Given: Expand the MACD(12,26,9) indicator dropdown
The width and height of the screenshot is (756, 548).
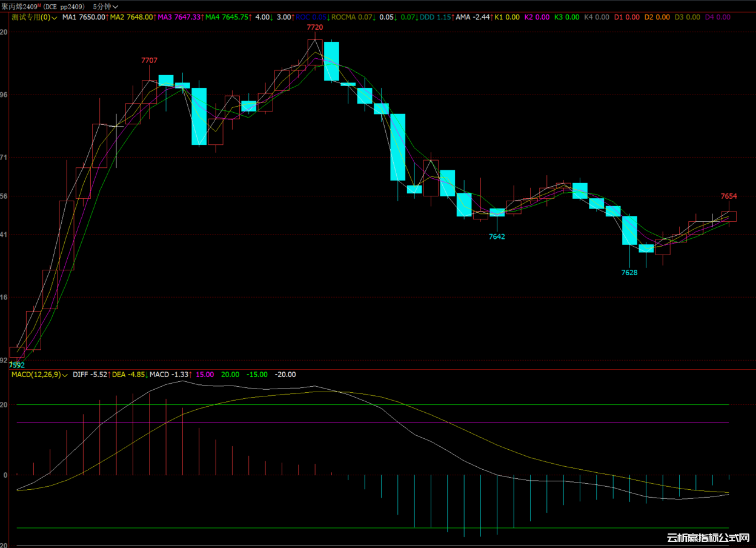Looking at the screenshot, I should 39,375.
